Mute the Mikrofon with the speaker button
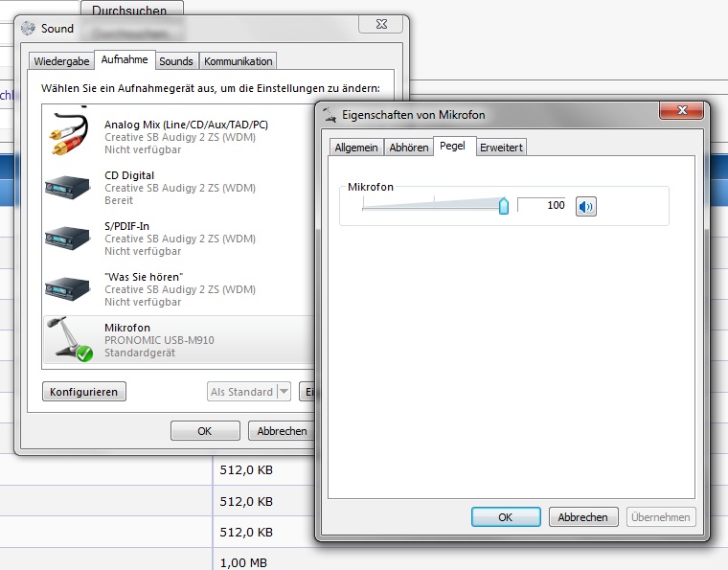This screenshot has width=728, height=570. point(586,206)
